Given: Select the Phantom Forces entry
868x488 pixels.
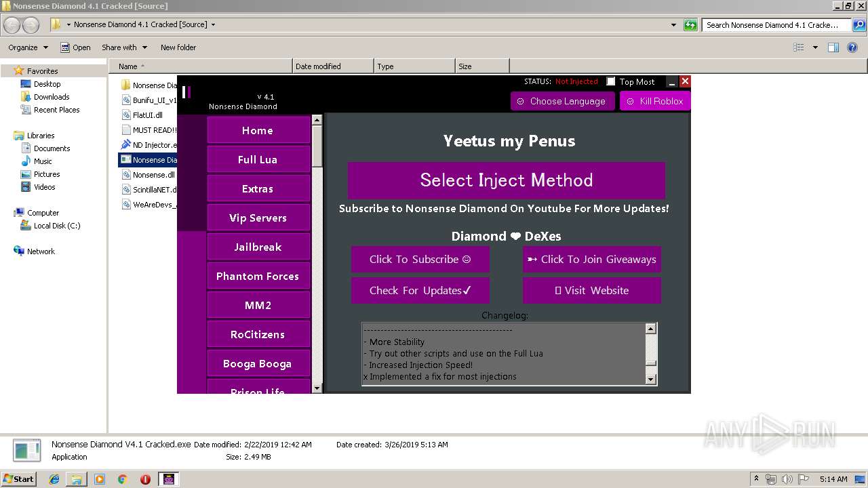Looking at the screenshot, I should tap(258, 276).
